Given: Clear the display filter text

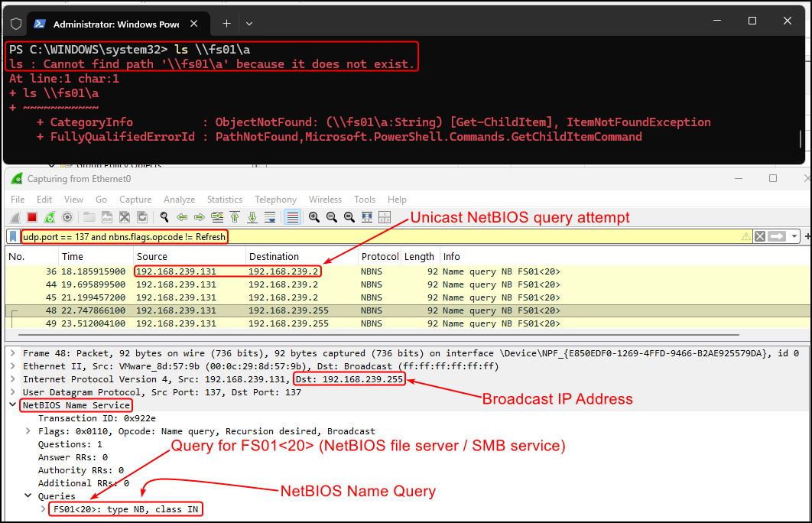Looking at the screenshot, I should 760,236.
